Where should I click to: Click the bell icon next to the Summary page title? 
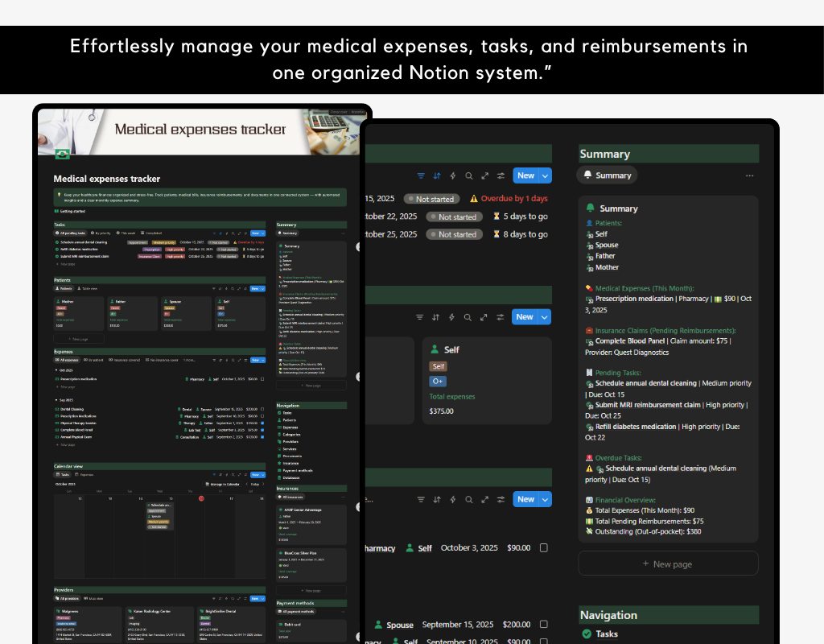(590, 208)
